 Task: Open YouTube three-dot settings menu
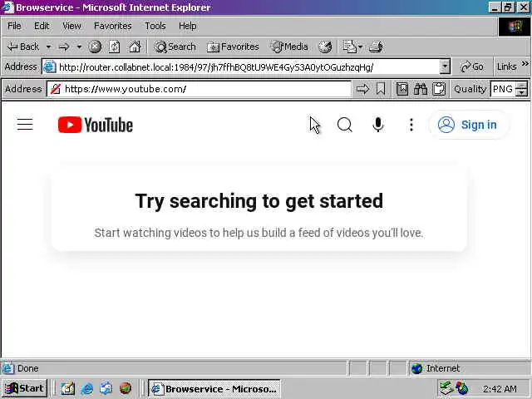coord(411,125)
